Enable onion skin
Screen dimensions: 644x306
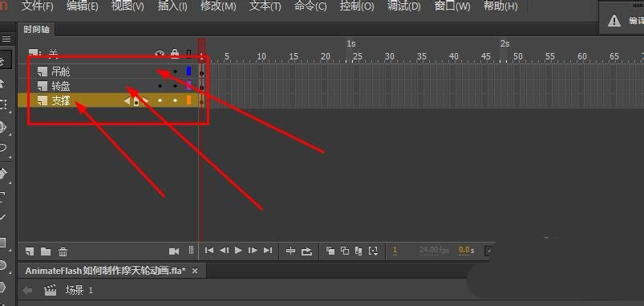coord(330,251)
